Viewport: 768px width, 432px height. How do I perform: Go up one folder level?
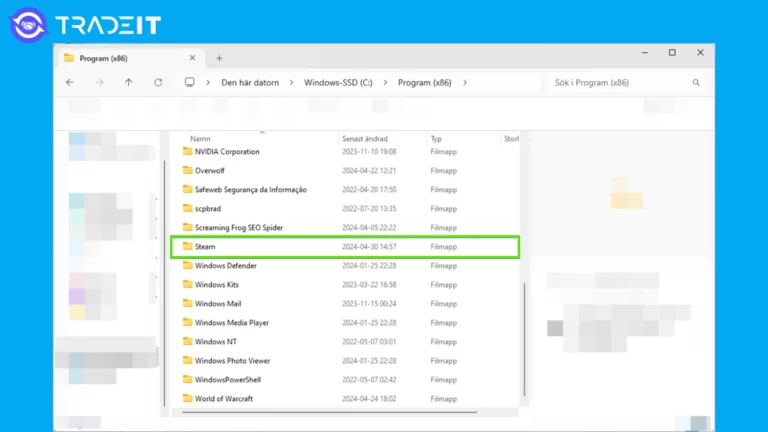[x=128, y=82]
